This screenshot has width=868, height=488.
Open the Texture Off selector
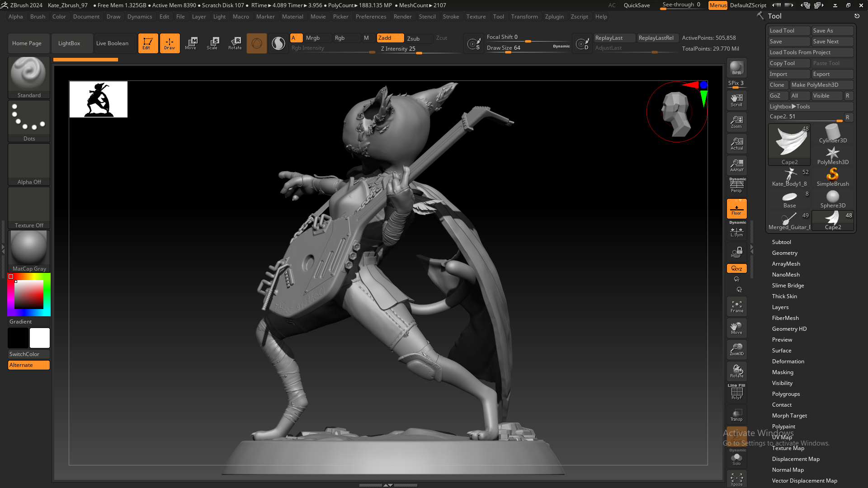click(29, 208)
